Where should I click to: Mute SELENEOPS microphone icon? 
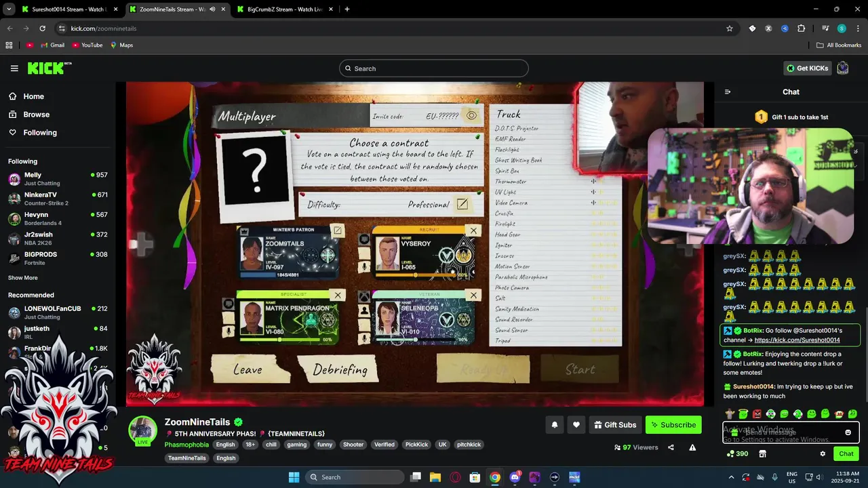click(364, 338)
